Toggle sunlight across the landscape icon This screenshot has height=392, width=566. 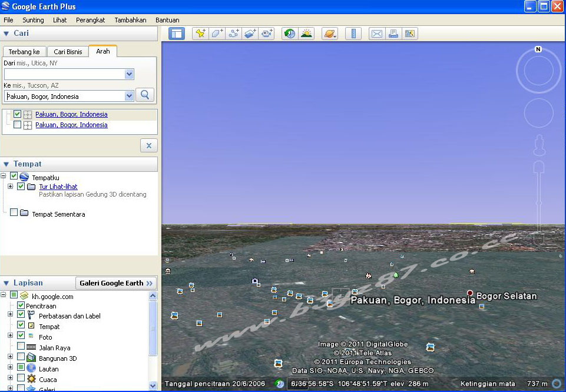(306, 34)
